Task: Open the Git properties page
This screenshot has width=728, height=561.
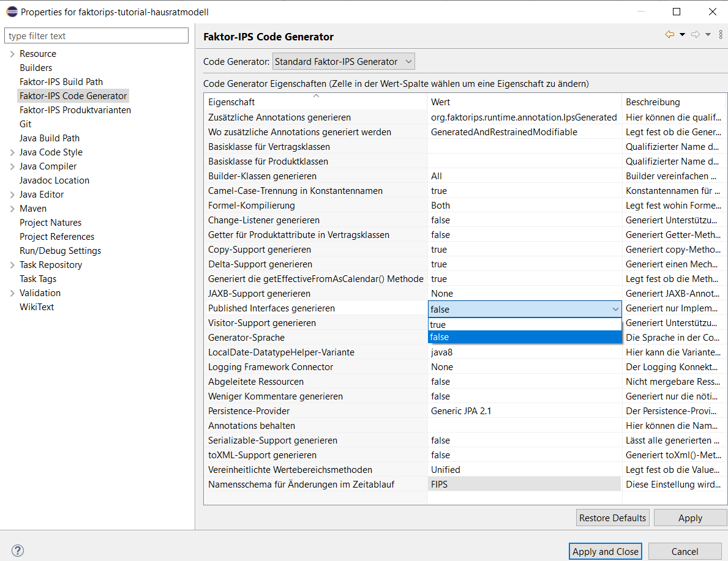Action: [25, 124]
